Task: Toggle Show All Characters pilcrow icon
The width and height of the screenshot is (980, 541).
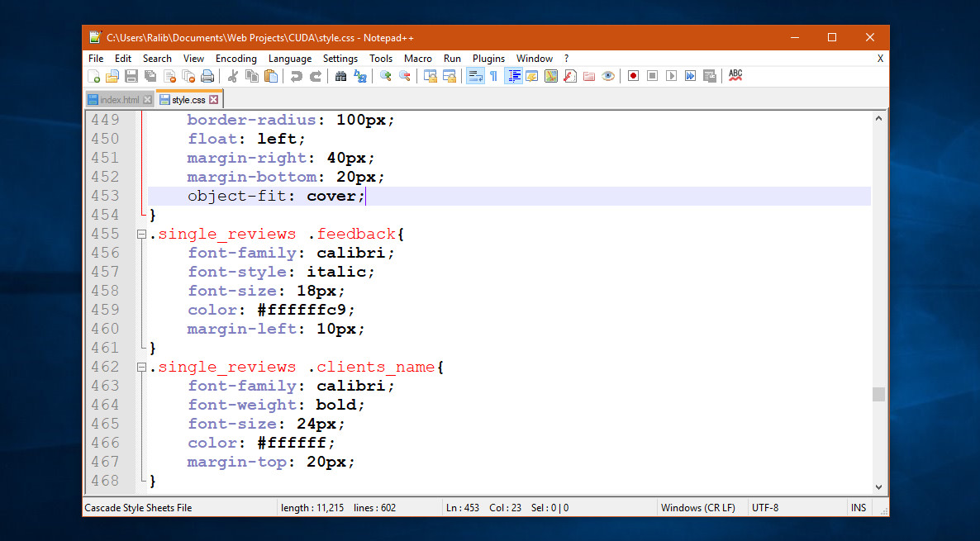Action: pyautogui.click(x=493, y=76)
